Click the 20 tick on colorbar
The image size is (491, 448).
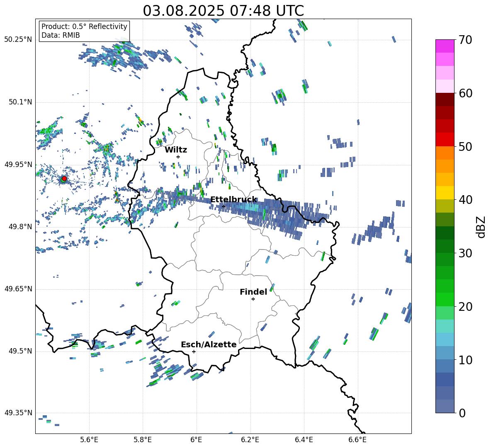click(x=465, y=306)
